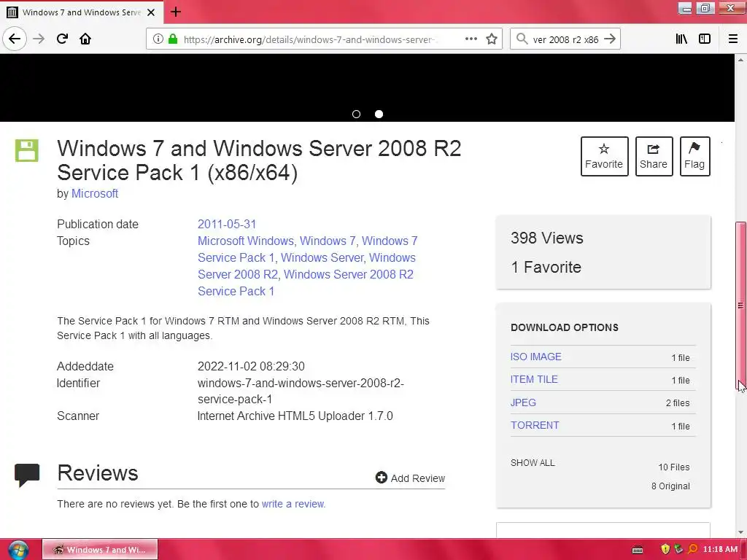Close the Windows 7 and Windows Server tab
747x560 pixels.
(151, 12)
